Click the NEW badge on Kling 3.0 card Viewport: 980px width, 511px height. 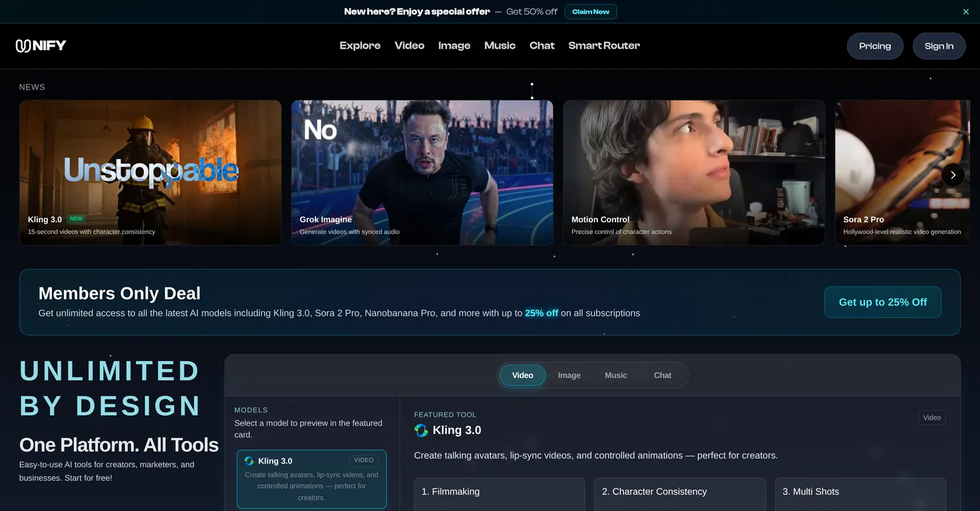77,219
